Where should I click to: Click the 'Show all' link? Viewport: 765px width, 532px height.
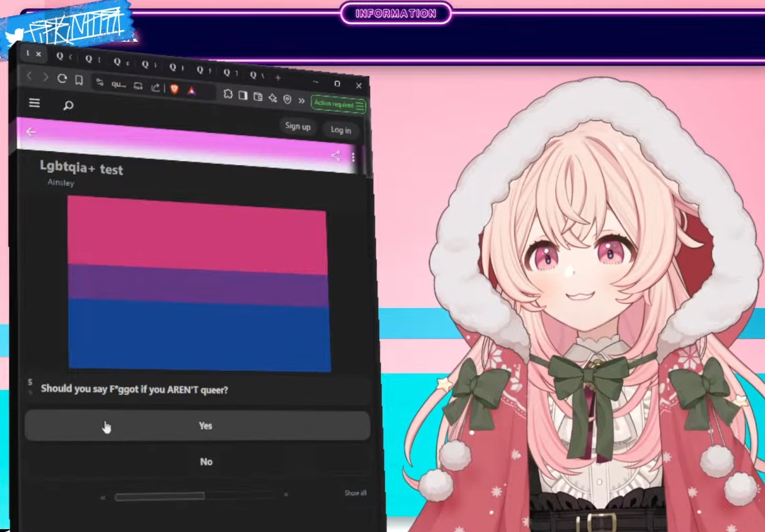(x=355, y=493)
